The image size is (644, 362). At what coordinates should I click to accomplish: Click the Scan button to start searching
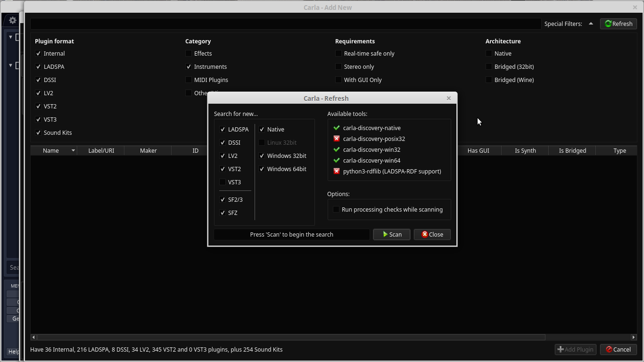(392, 234)
